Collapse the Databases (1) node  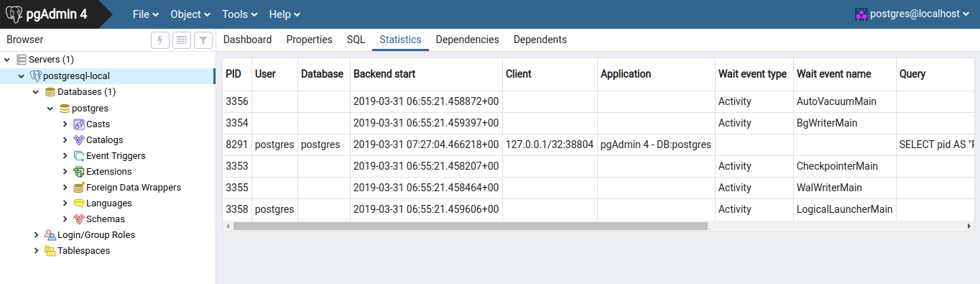pos(36,92)
